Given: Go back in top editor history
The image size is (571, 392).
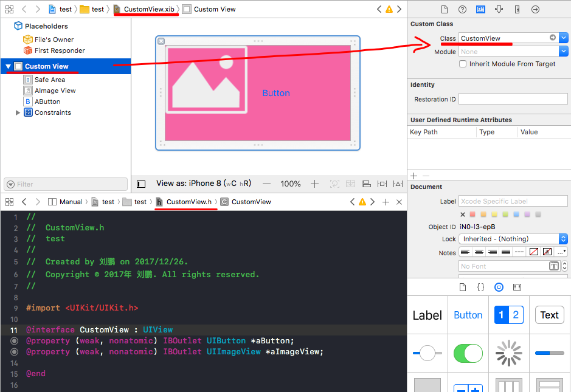Looking at the screenshot, I should 24,9.
